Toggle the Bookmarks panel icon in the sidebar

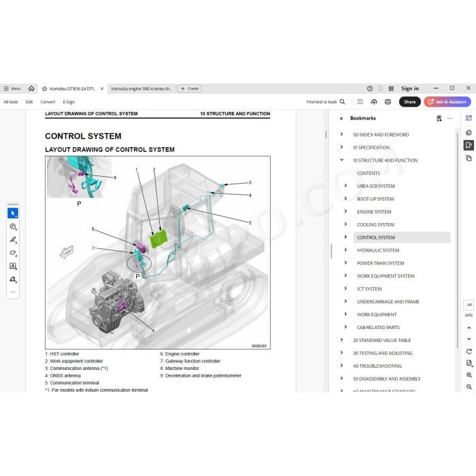tap(469, 145)
